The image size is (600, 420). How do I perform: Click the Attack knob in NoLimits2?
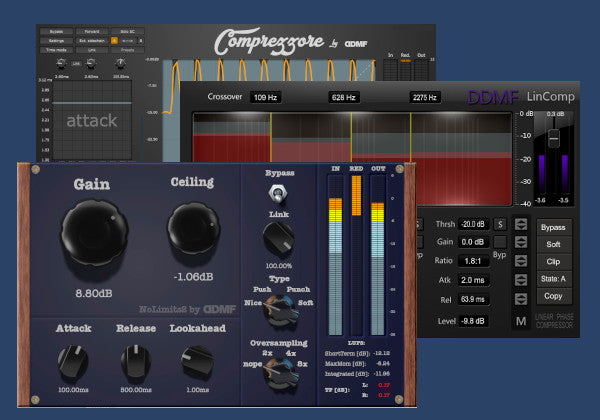point(73,361)
